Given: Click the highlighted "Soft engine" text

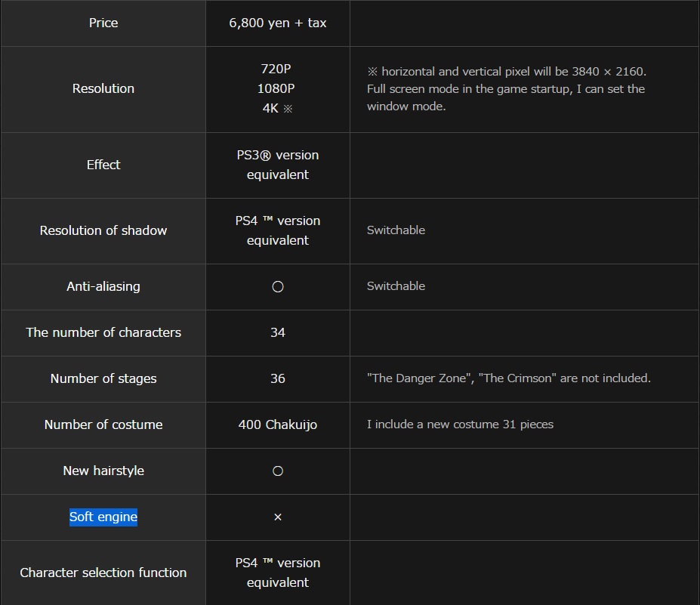Looking at the screenshot, I should point(103,517).
